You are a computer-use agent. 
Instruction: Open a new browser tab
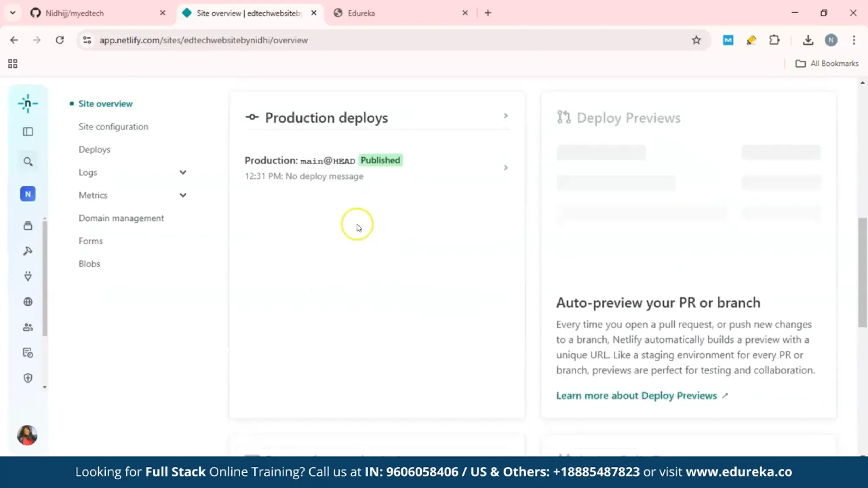coord(488,13)
